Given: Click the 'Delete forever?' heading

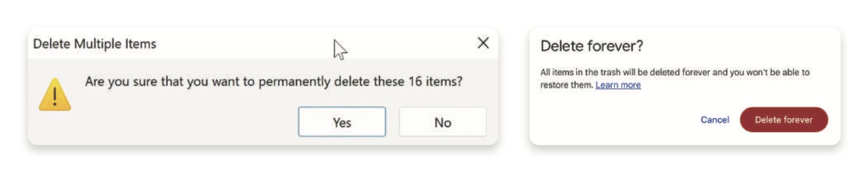Looking at the screenshot, I should [591, 46].
